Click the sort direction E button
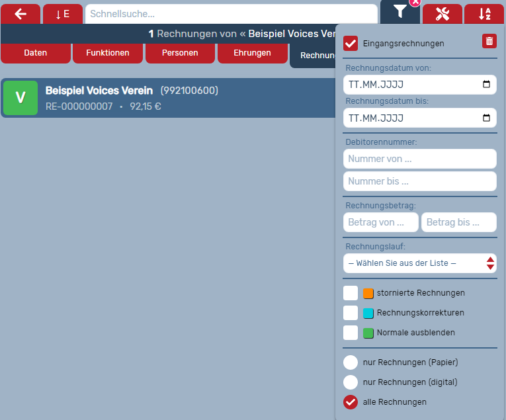The height and width of the screenshot is (420, 506). (63, 14)
